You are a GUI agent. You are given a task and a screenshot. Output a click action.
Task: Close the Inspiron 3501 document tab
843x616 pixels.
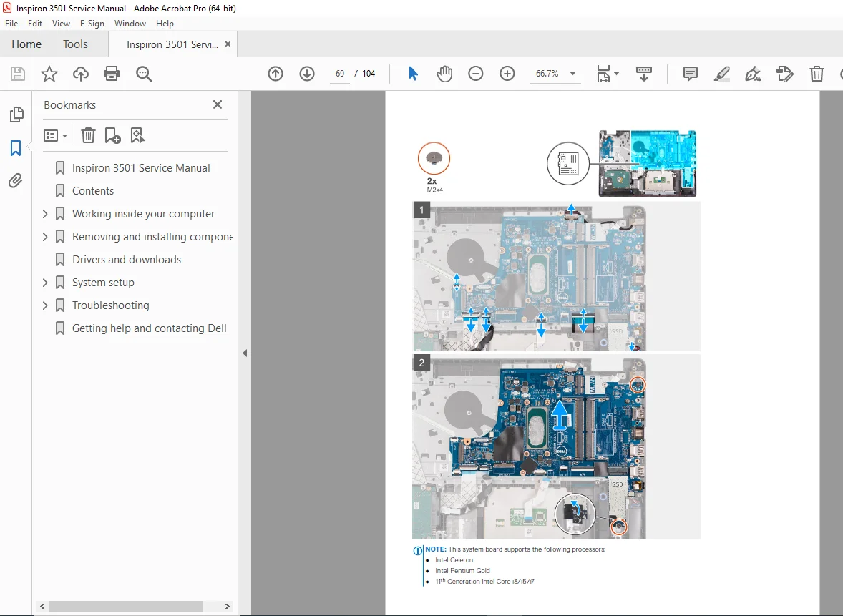pyautogui.click(x=228, y=44)
